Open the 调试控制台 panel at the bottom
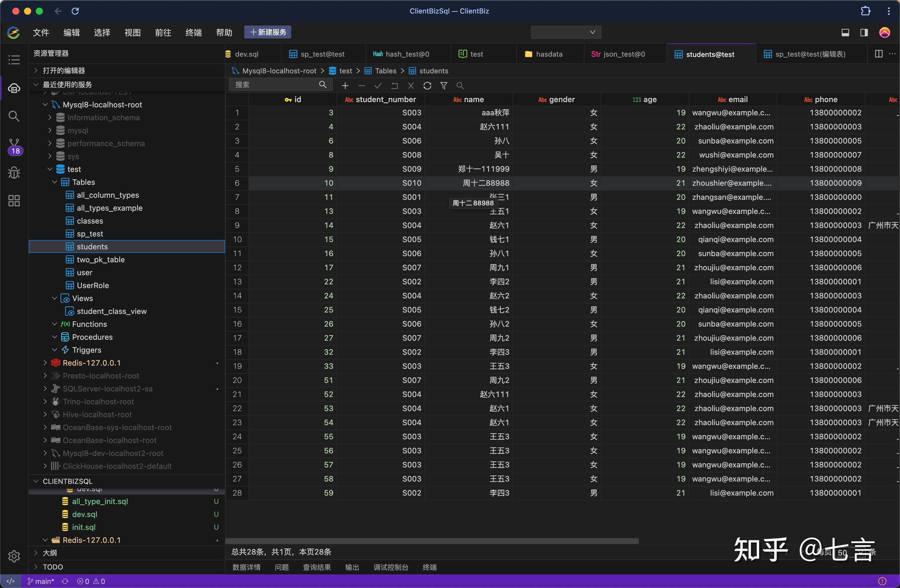 coord(391,567)
